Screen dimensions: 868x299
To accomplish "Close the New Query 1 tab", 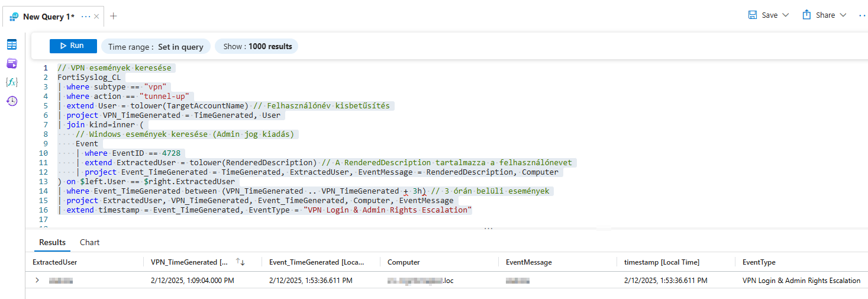I will point(96,17).
